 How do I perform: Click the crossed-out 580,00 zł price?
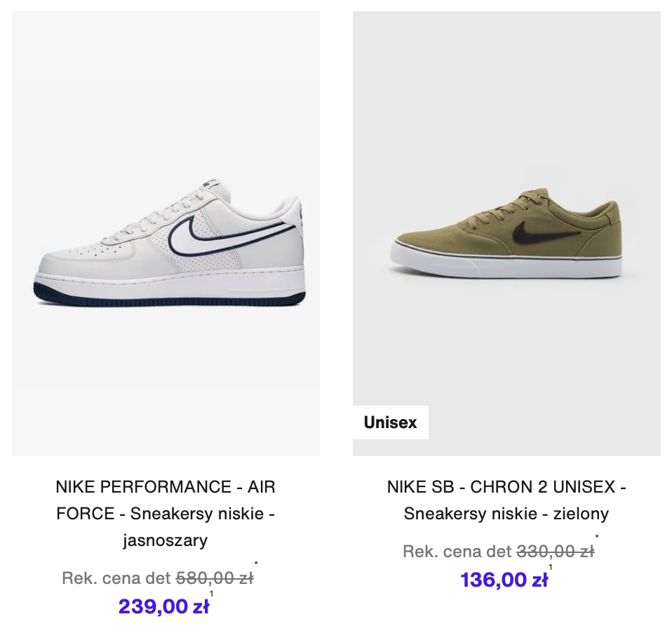pos(215,578)
